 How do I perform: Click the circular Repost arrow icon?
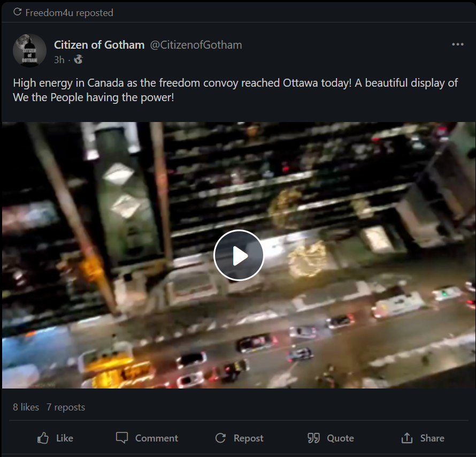[x=221, y=438]
